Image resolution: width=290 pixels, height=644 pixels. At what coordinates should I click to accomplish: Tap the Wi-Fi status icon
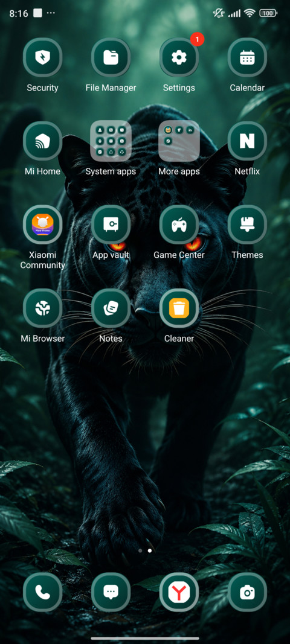250,13
